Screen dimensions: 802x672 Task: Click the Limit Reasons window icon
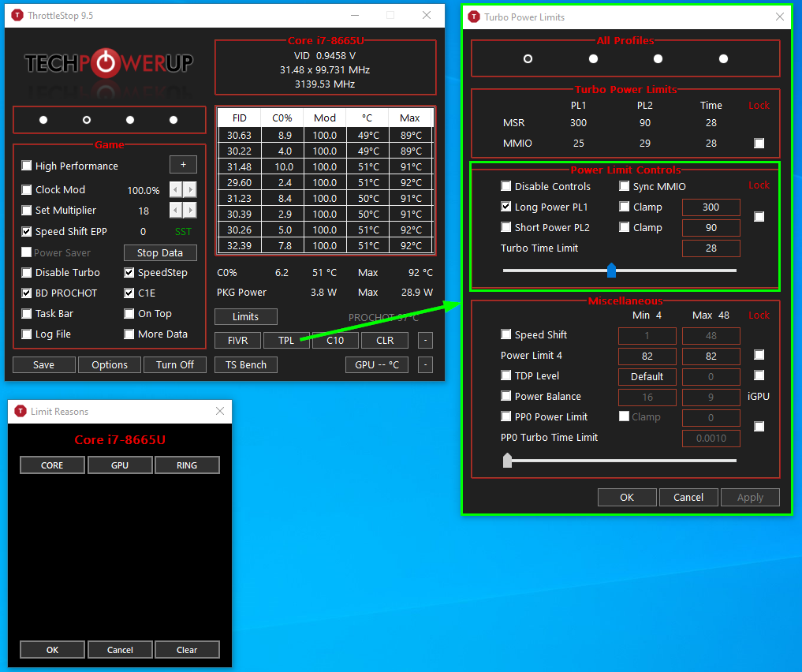pos(21,411)
